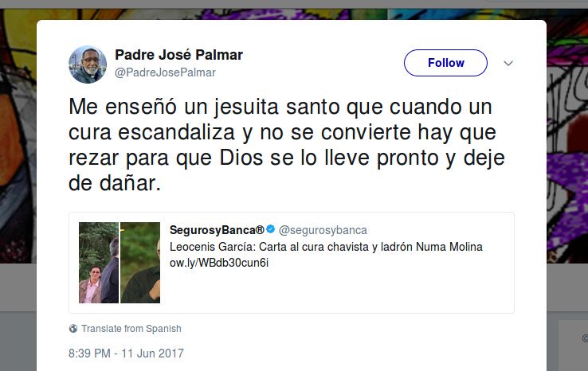
Task: Click the Padre José Palmar display name
Action: pos(179,55)
